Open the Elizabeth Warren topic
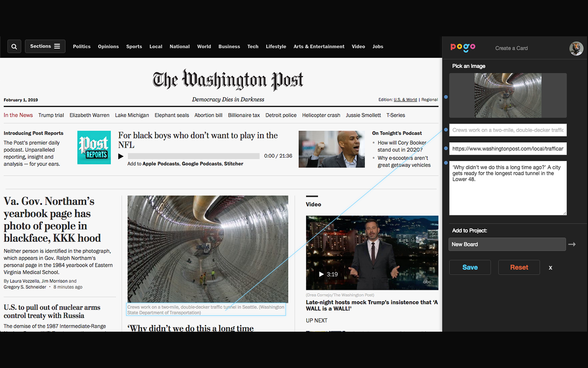The width and height of the screenshot is (588, 368). pyautogui.click(x=90, y=115)
